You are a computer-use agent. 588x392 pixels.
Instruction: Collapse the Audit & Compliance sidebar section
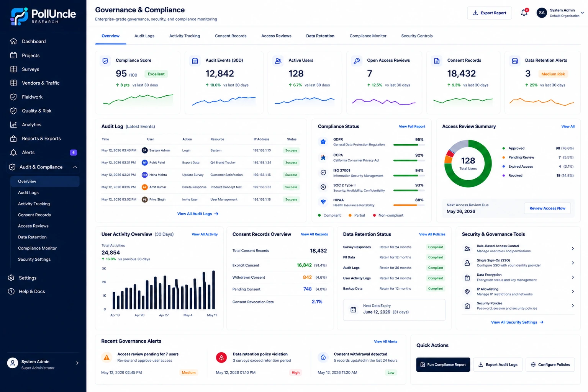[75, 167]
